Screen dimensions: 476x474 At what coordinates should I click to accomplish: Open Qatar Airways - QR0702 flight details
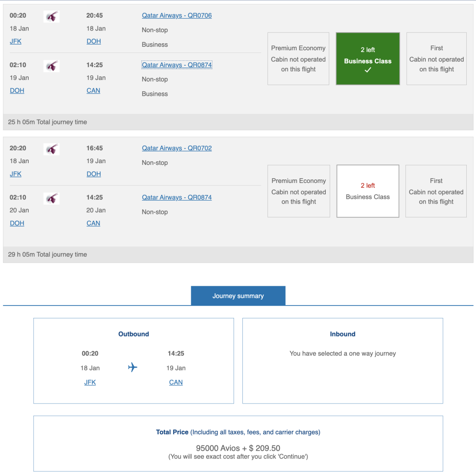(177, 148)
